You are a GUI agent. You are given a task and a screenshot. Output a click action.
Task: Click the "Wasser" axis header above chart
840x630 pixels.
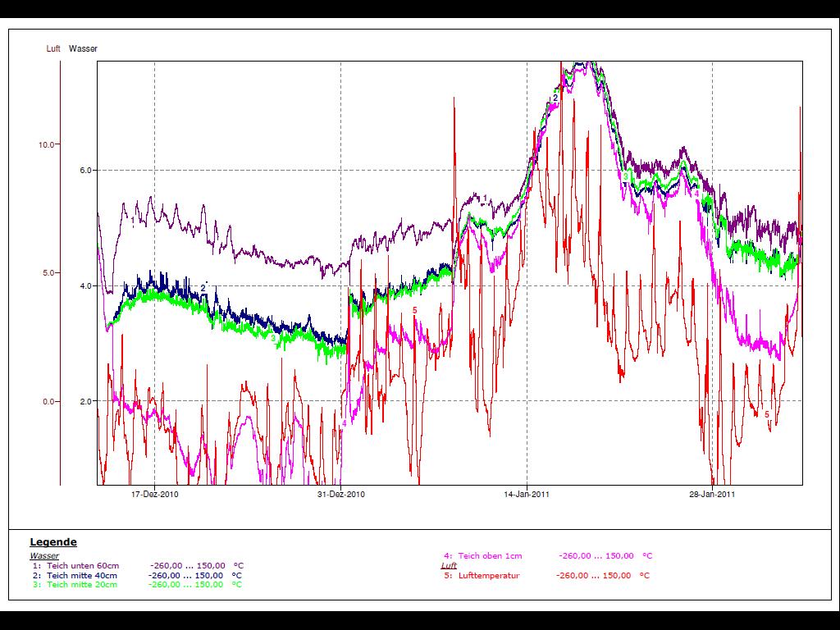click(x=83, y=49)
